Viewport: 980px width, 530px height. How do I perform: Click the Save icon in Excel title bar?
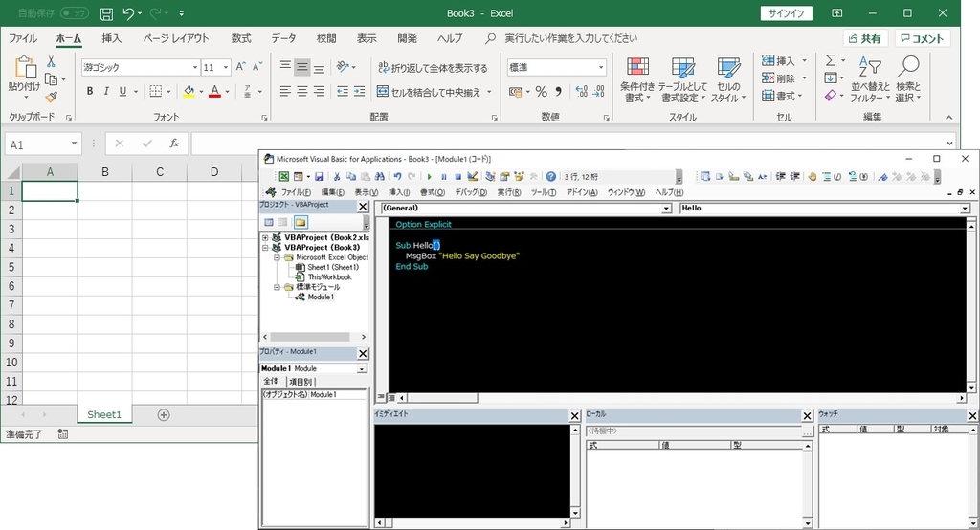tap(107, 13)
